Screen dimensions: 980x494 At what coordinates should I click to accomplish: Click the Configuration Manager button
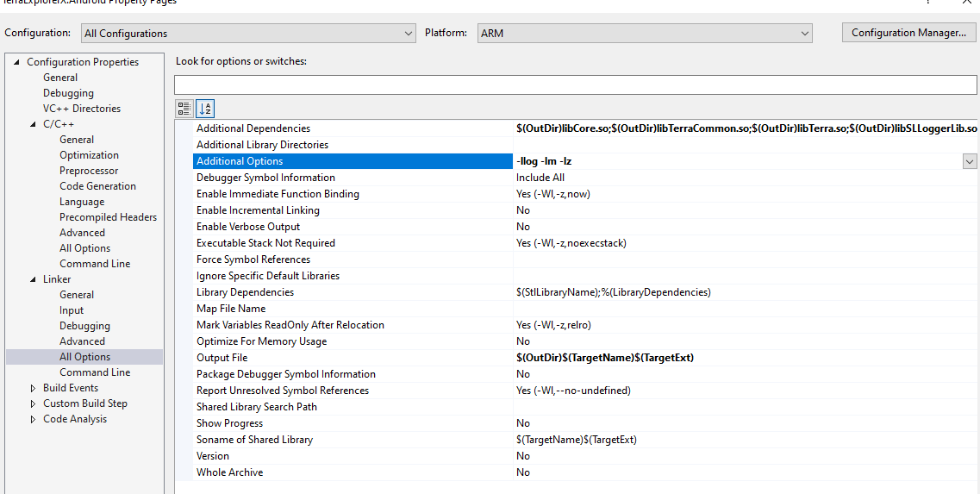908,33
